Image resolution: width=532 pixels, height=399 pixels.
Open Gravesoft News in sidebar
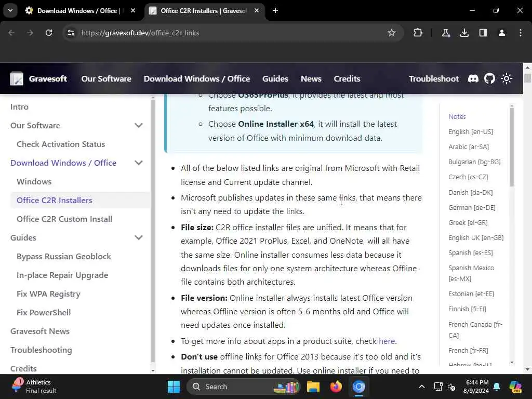point(39,331)
